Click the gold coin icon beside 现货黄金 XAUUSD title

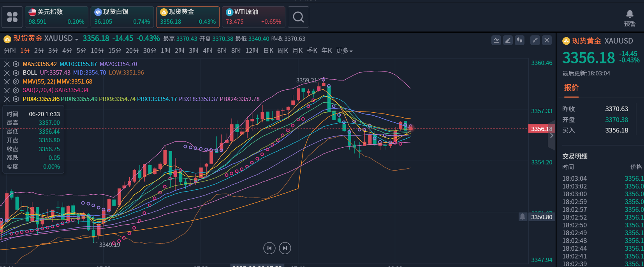(7, 39)
